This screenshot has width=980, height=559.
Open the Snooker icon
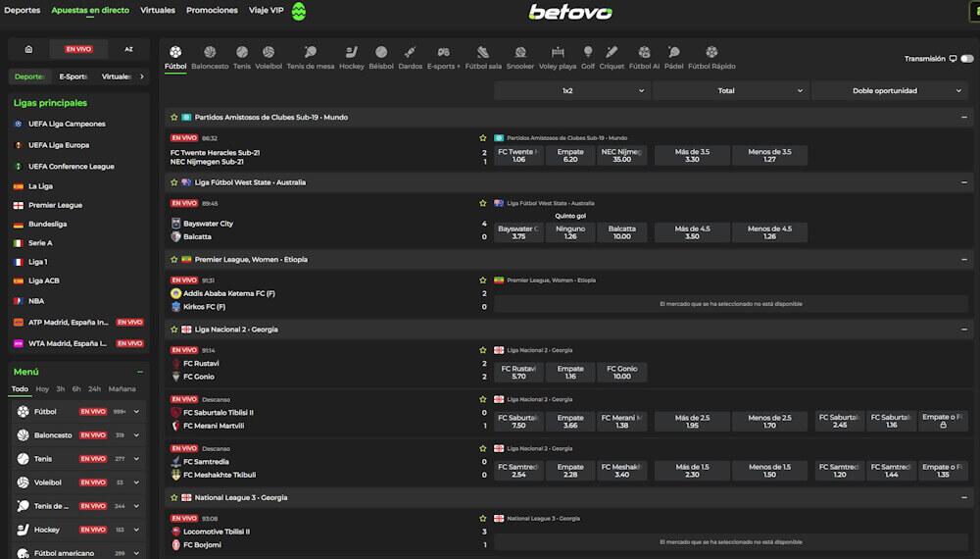click(x=520, y=52)
